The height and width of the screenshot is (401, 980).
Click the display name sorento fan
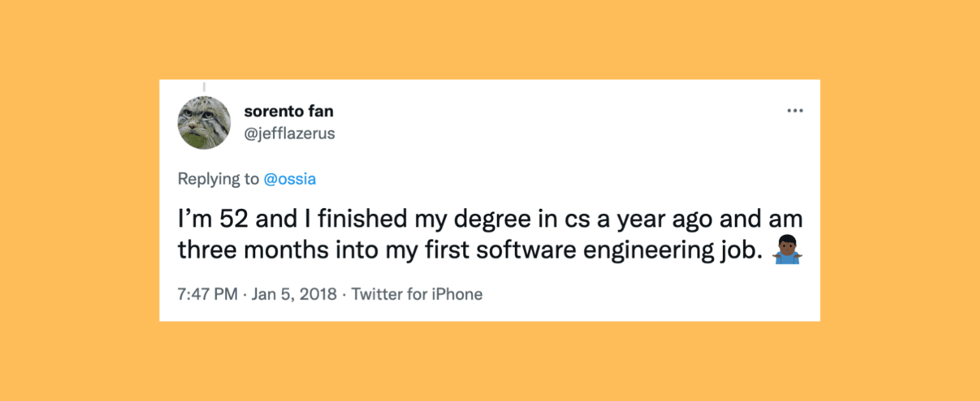tap(289, 110)
